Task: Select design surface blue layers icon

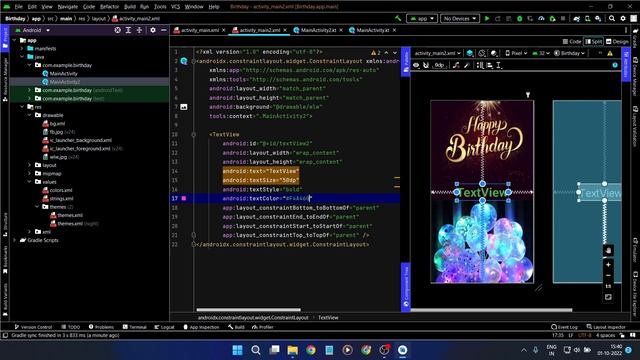Action: click(x=470, y=53)
